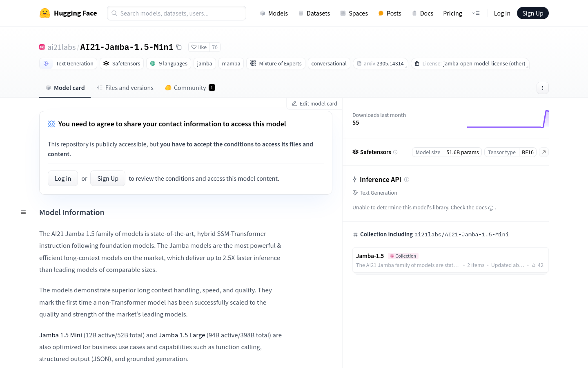Switch to the Model card tab
The width and height of the screenshot is (588, 368).
pyautogui.click(x=65, y=88)
